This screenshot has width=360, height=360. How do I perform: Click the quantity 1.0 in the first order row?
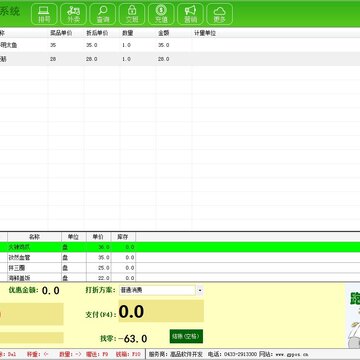pyautogui.click(x=126, y=45)
